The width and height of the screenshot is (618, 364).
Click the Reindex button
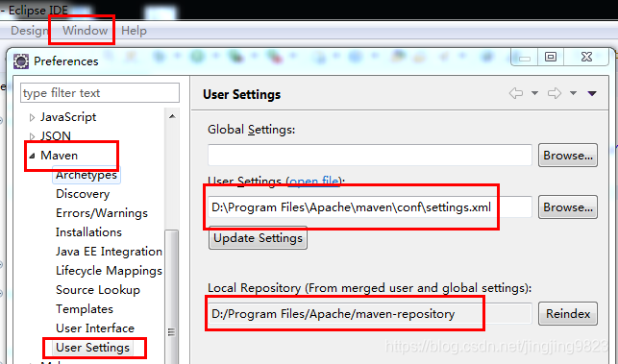568,313
